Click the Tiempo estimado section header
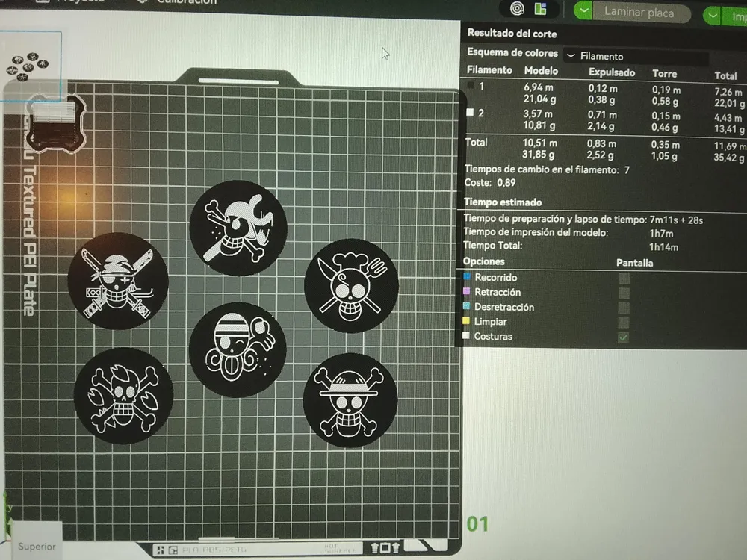Screen dimensions: 747x560 pyautogui.click(x=503, y=202)
